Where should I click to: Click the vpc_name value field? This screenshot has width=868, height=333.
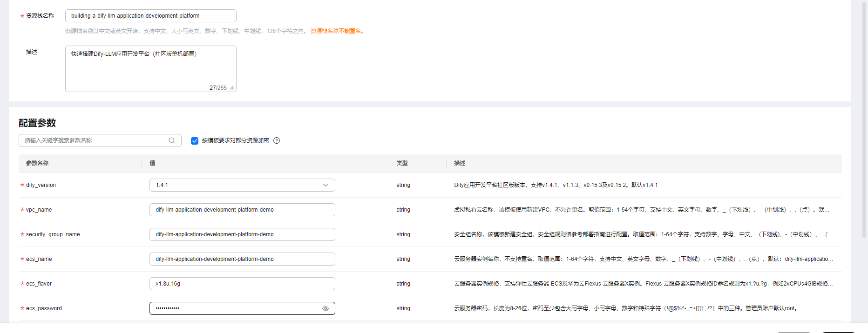(x=242, y=210)
